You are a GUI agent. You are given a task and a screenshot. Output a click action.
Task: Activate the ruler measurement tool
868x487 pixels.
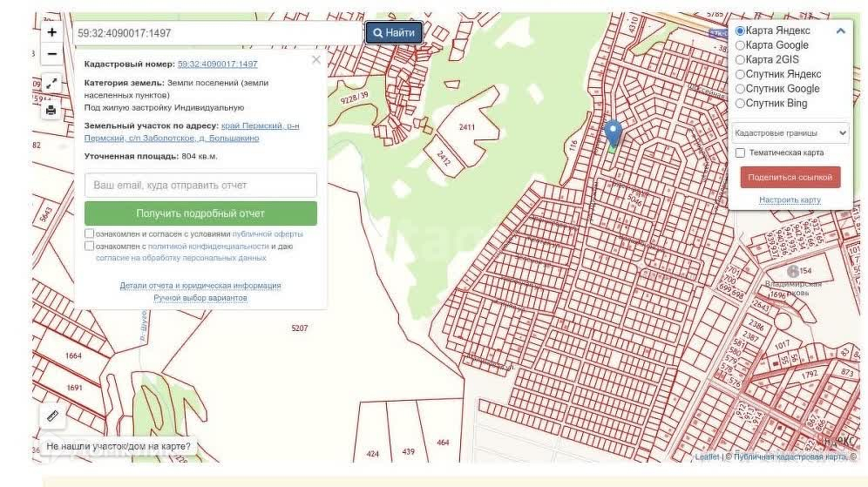(x=53, y=416)
